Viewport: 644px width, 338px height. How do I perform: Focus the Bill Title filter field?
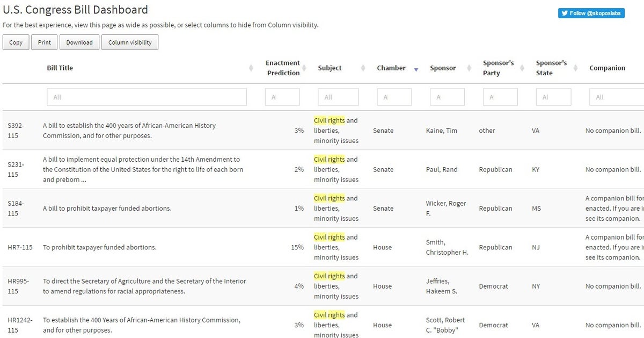pos(147,97)
